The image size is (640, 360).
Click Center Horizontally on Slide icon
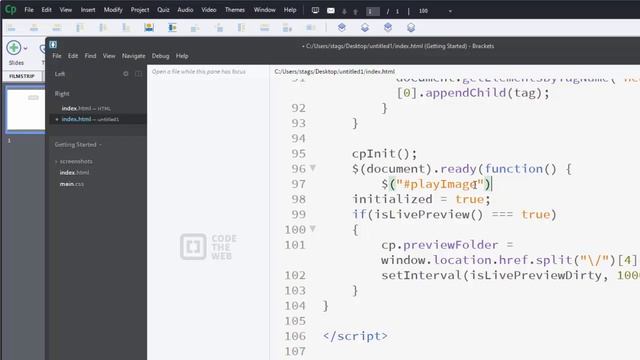149,28
